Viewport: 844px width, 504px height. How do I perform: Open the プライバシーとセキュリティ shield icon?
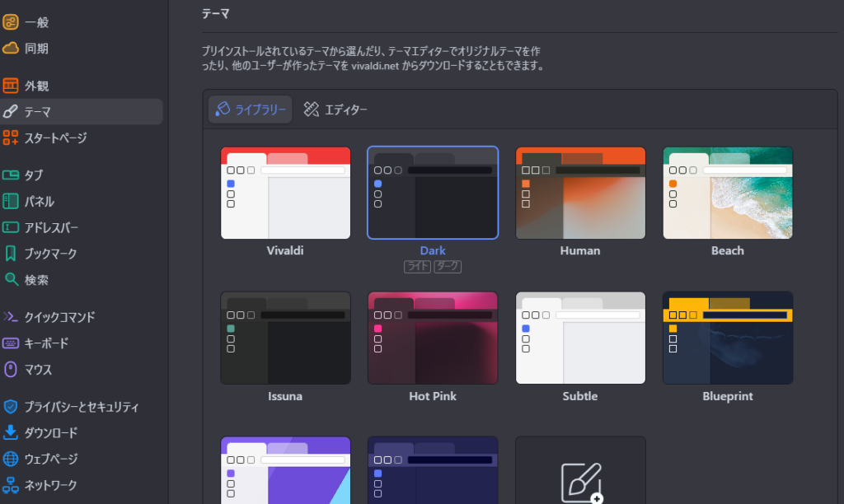pyautogui.click(x=11, y=407)
